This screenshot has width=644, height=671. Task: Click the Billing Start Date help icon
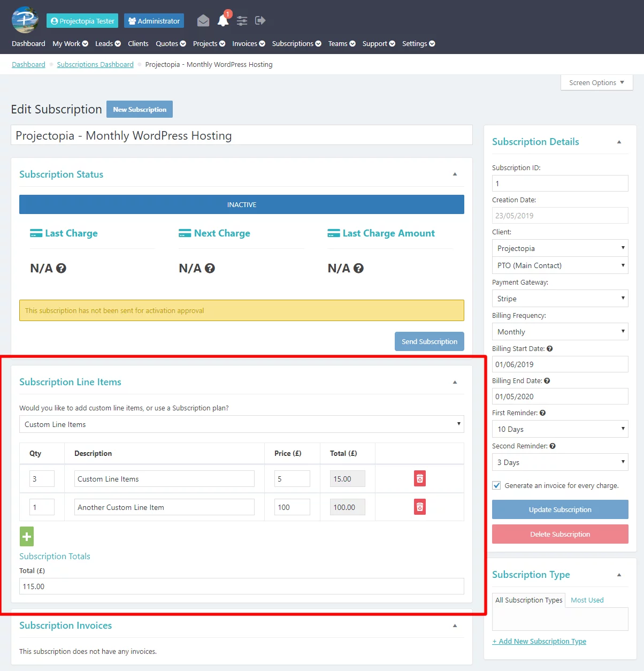click(x=550, y=349)
